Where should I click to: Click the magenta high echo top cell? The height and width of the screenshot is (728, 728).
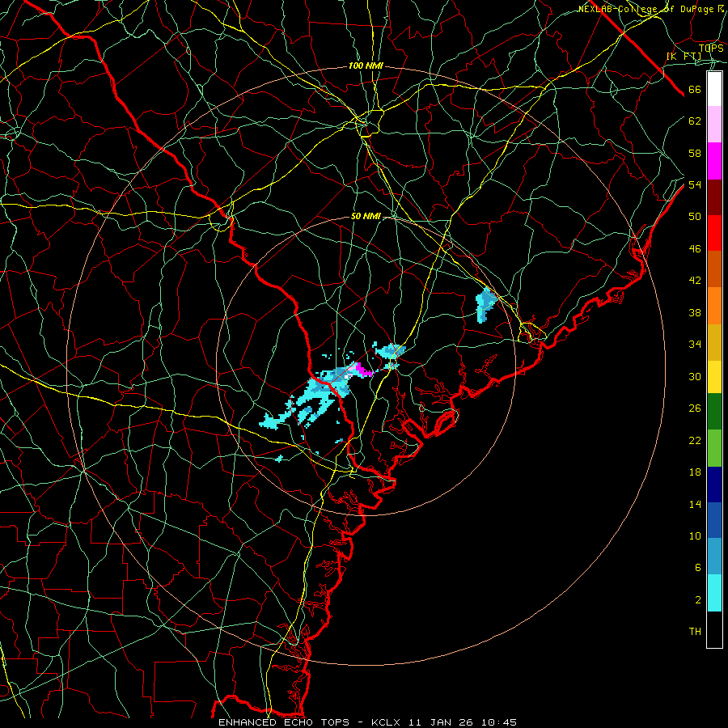pyautogui.click(x=364, y=369)
